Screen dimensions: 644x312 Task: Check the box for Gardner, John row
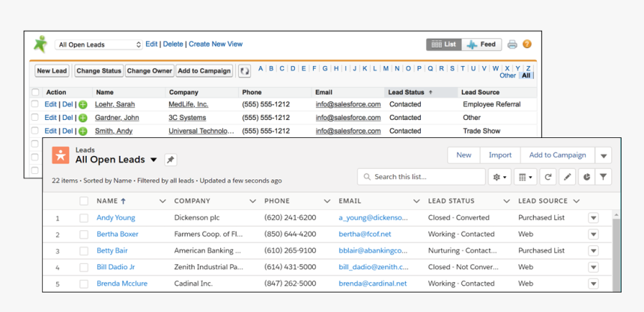tap(35, 117)
